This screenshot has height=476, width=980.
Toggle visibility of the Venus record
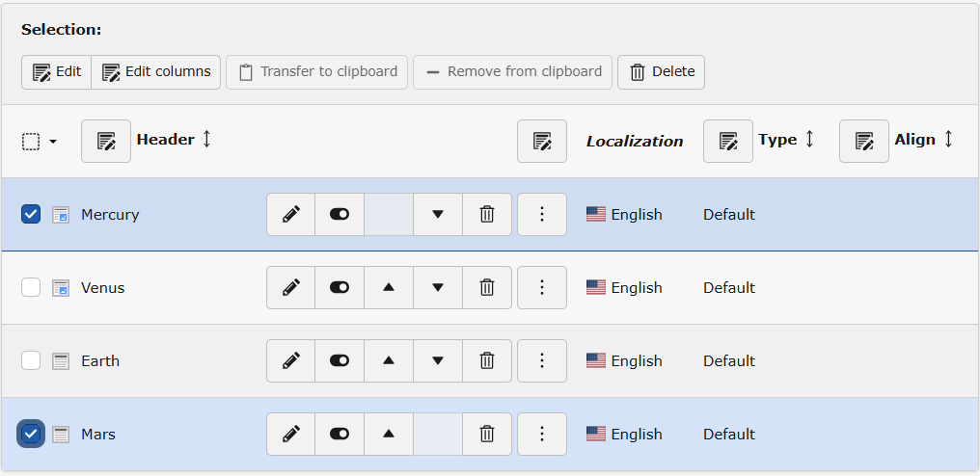[x=340, y=287]
